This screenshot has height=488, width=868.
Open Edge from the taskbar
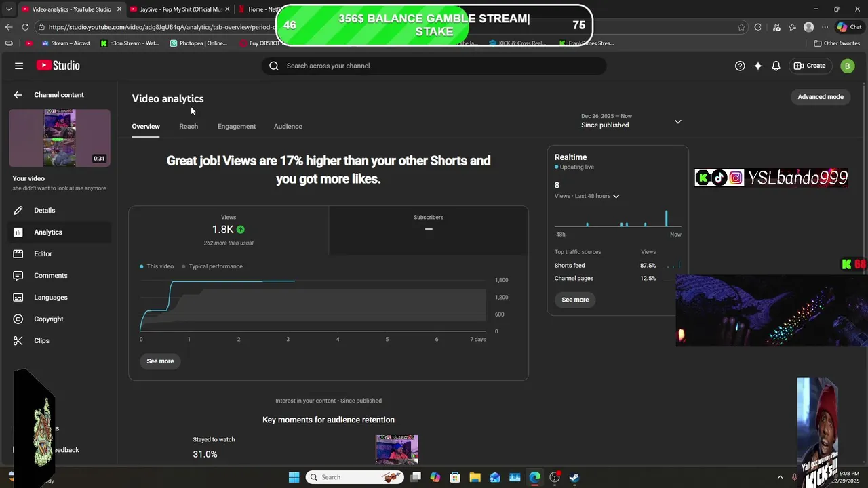pyautogui.click(x=534, y=477)
